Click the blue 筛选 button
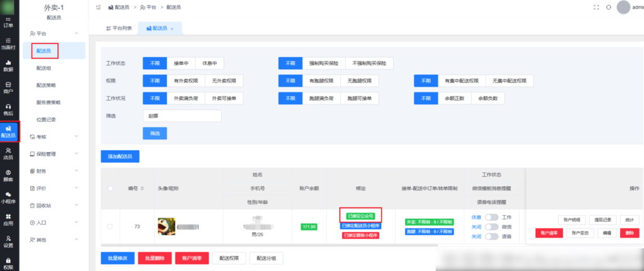644x271 pixels. (x=155, y=133)
